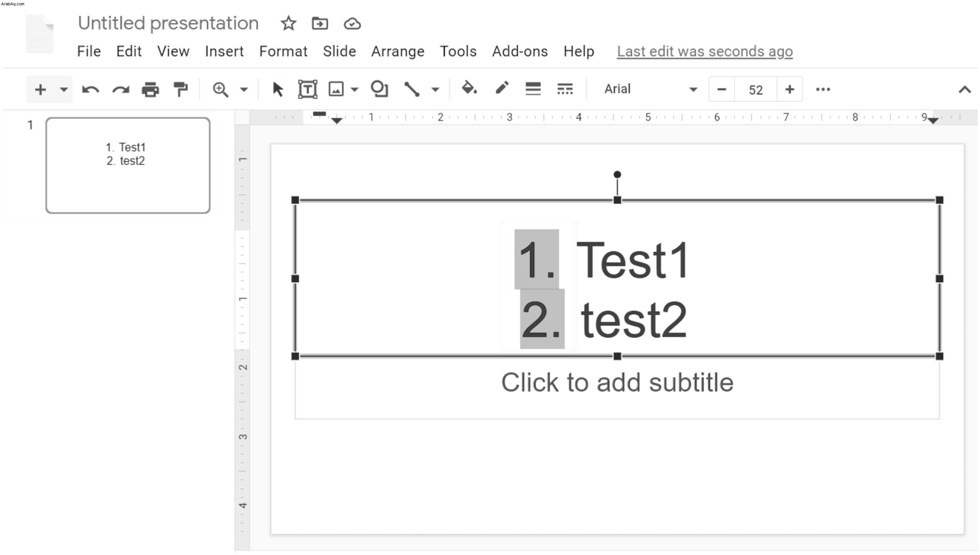Click the insert image icon
980x555 pixels.
coord(336,90)
